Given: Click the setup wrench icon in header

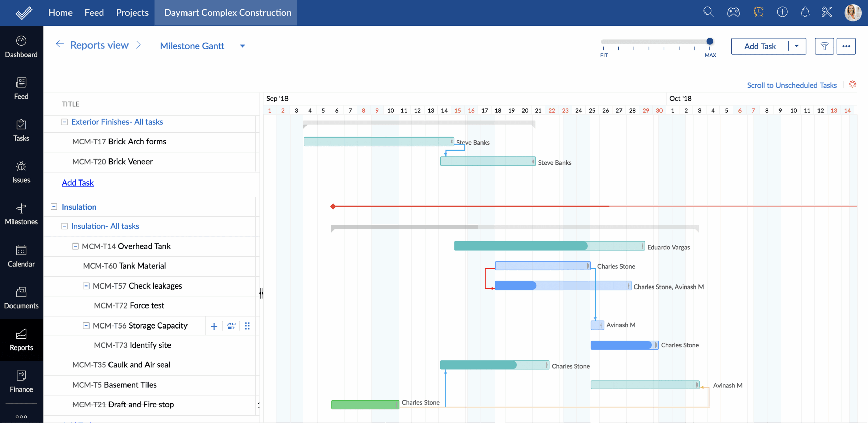Looking at the screenshot, I should click(826, 12).
